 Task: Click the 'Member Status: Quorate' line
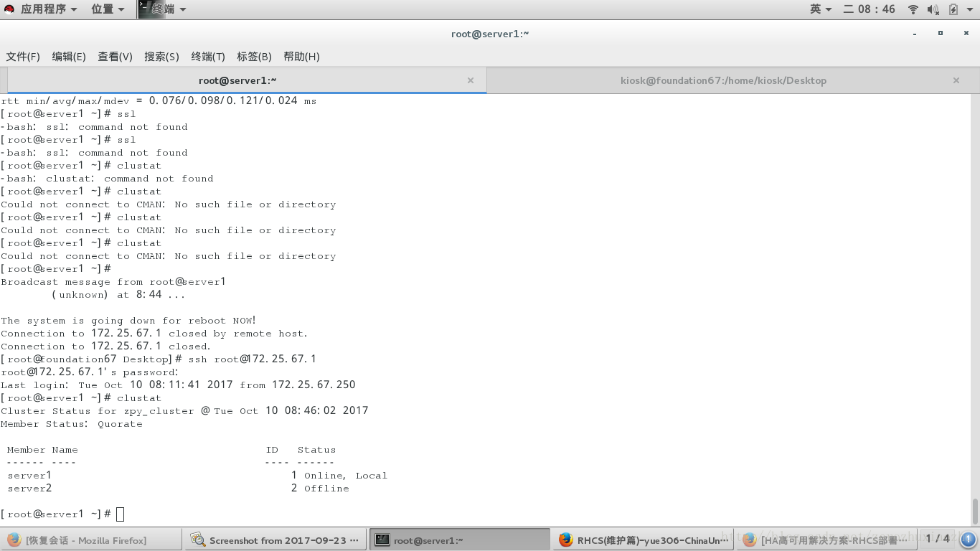click(72, 424)
